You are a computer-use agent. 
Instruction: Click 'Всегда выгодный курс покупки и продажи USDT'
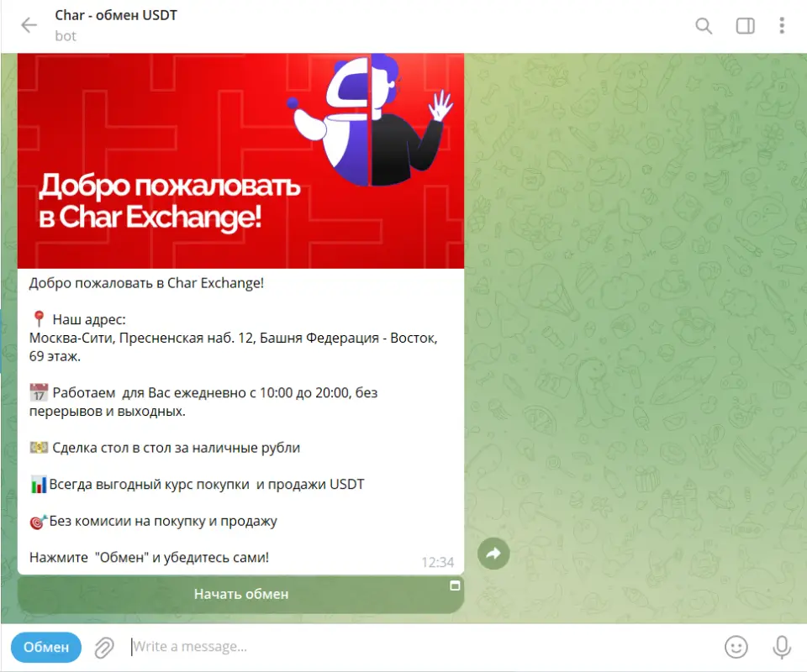pos(207,485)
